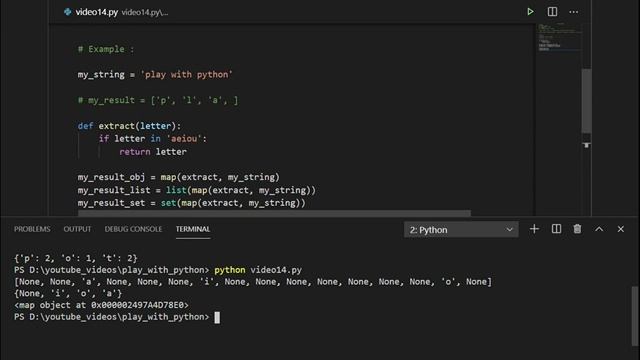The height and width of the screenshot is (360, 640).
Task: Kill terminal with the trash can icon
Action: [577, 229]
